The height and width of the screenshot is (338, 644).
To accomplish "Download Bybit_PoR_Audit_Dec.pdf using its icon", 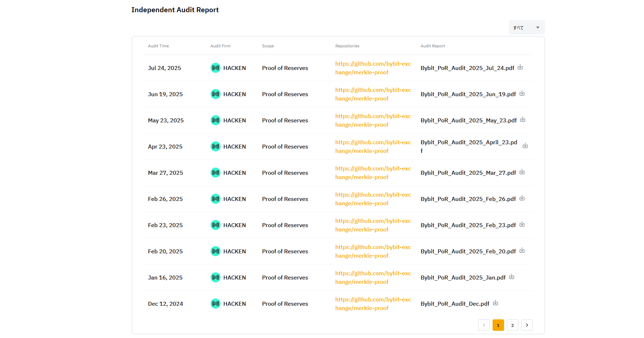I will [x=495, y=303].
